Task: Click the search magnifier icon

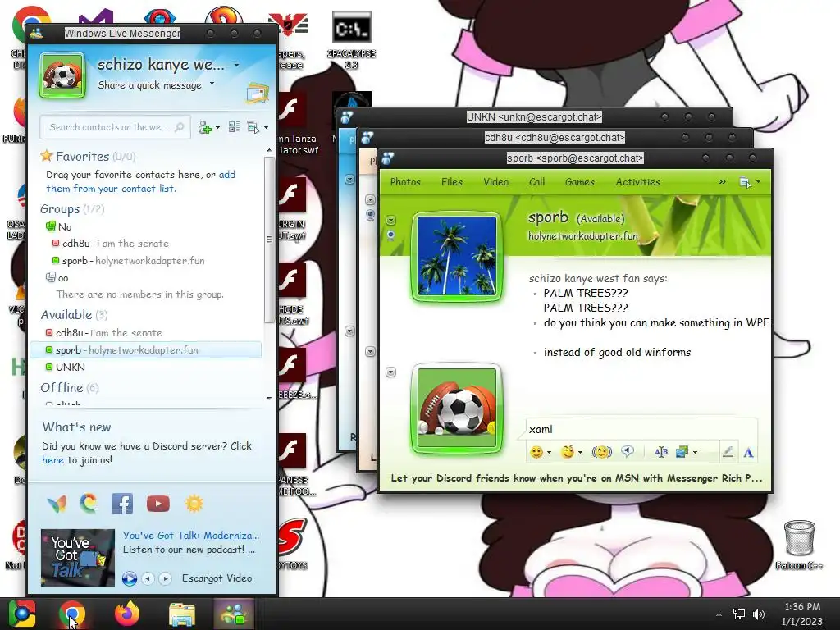Action: (180, 127)
